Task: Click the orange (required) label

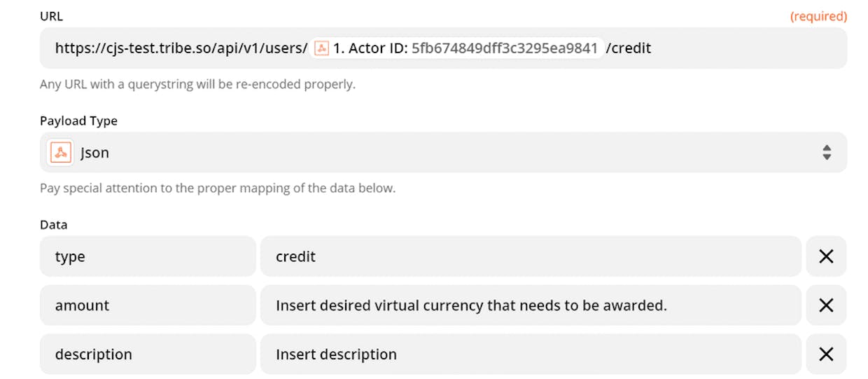Action: click(x=818, y=16)
